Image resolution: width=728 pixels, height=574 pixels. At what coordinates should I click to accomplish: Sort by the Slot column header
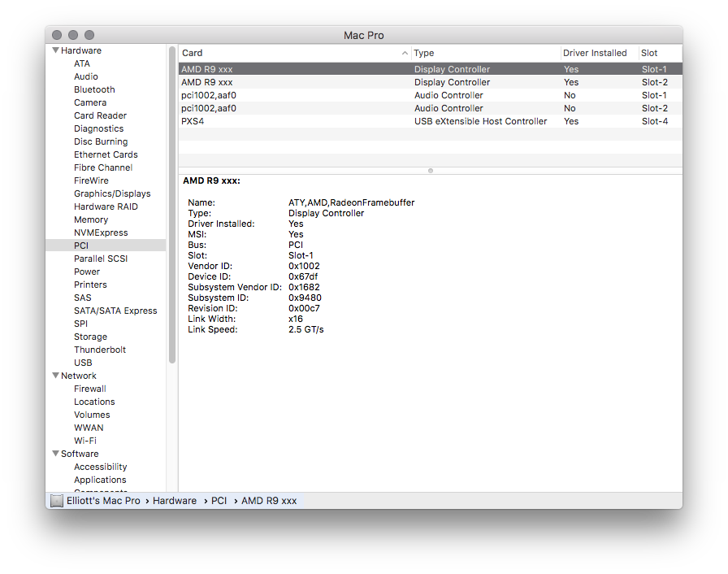[660, 53]
